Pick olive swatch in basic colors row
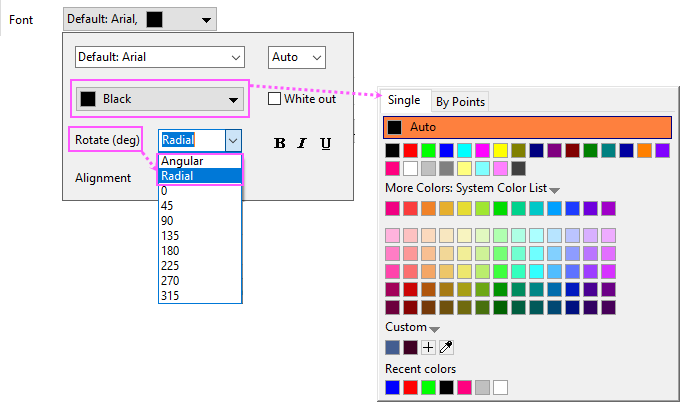 point(518,151)
